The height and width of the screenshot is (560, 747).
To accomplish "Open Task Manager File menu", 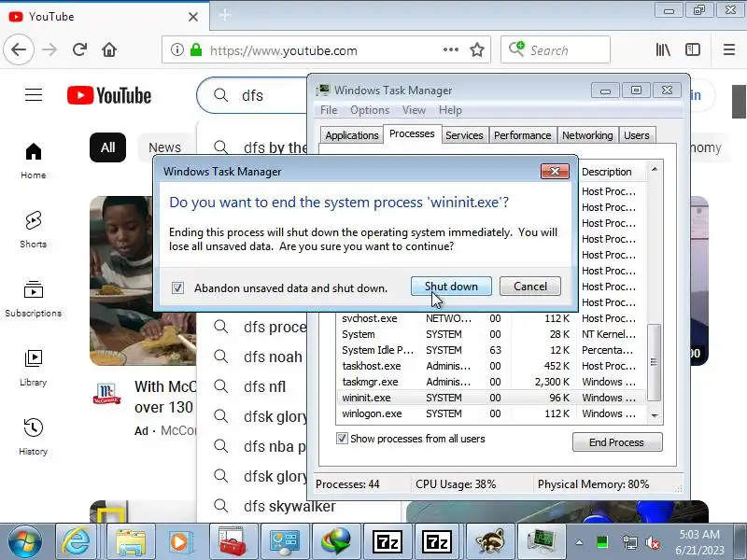I will 329,110.
